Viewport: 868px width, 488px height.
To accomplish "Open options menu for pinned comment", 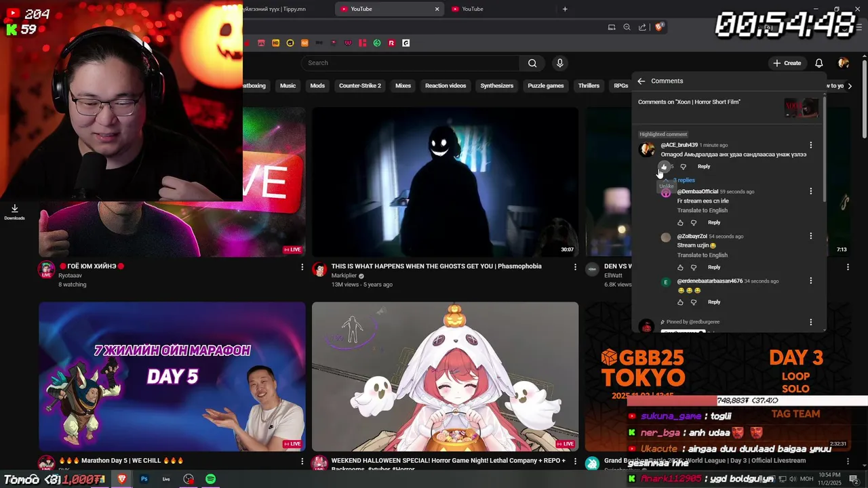I will (810, 323).
